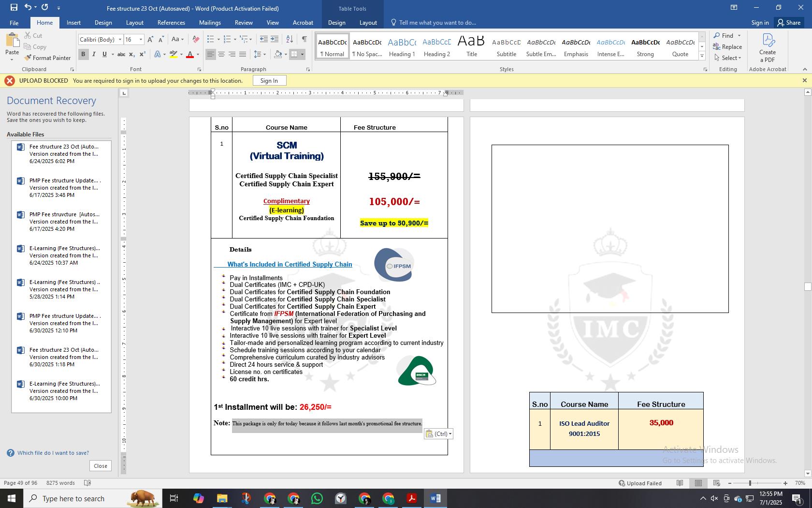This screenshot has width=812, height=508.
Task: Open line spacing dropdown
Action: pos(260,54)
